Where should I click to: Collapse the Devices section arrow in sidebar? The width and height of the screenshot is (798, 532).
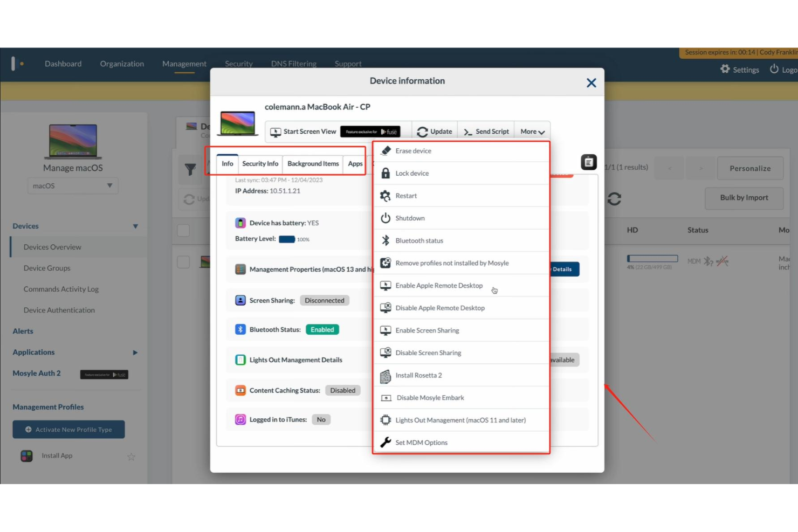click(135, 226)
